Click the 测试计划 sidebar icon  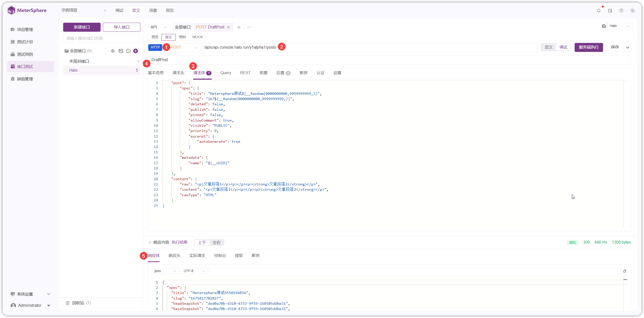coord(13,42)
